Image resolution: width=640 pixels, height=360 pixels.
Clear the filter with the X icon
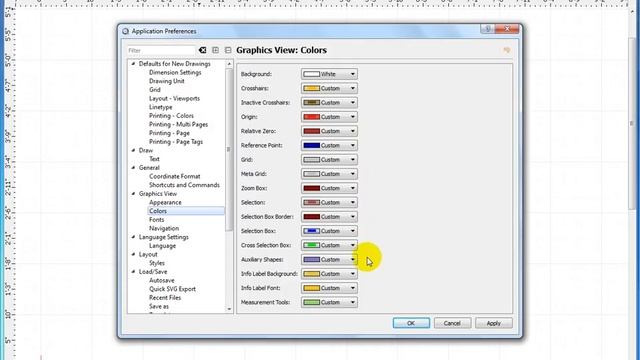click(202, 50)
